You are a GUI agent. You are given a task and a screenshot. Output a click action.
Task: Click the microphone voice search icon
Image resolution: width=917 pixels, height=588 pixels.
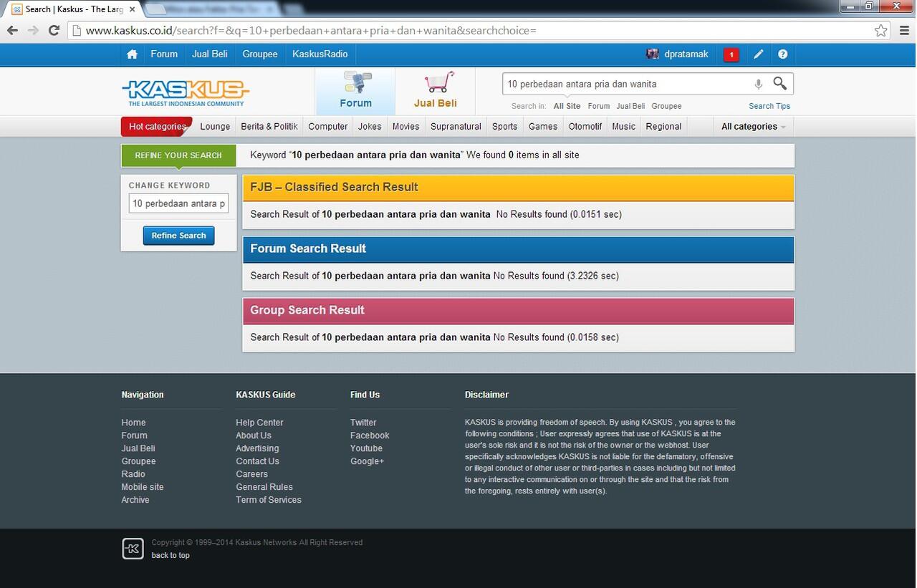tap(758, 84)
